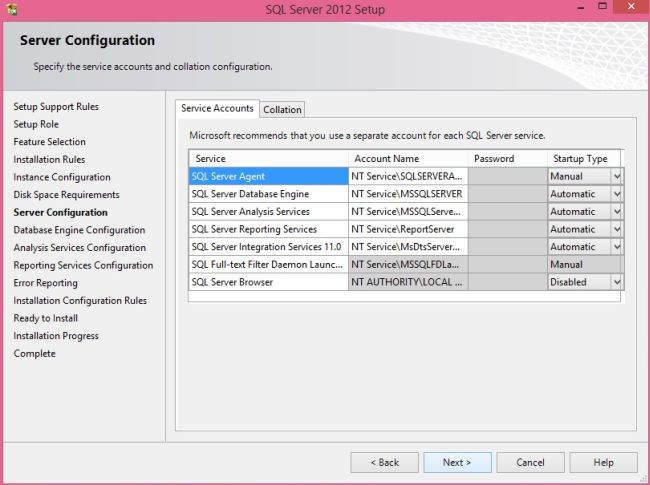Click the Next button
The width and height of the screenshot is (650, 485).
pyautogui.click(x=457, y=462)
